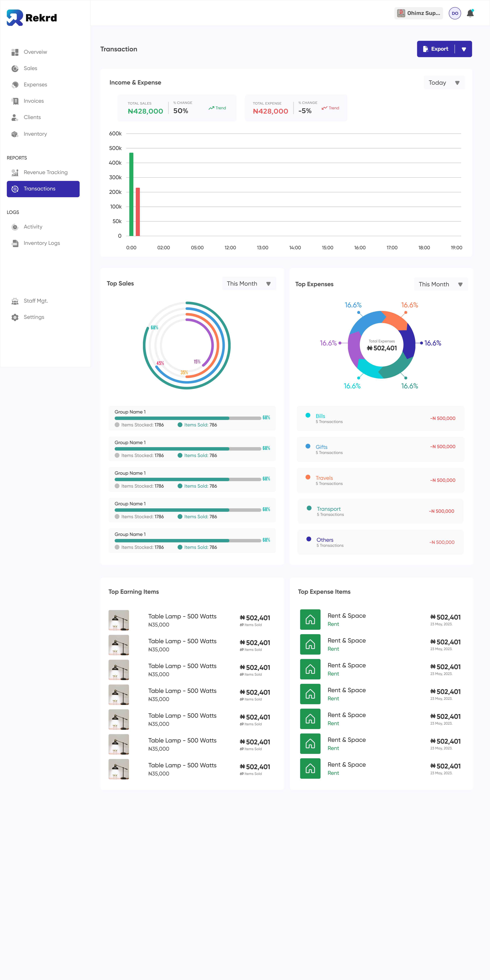The width and height of the screenshot is (490, 980).
Task: Click the Transport expense row
Action: pyautogui.click(x=380, y=511)
